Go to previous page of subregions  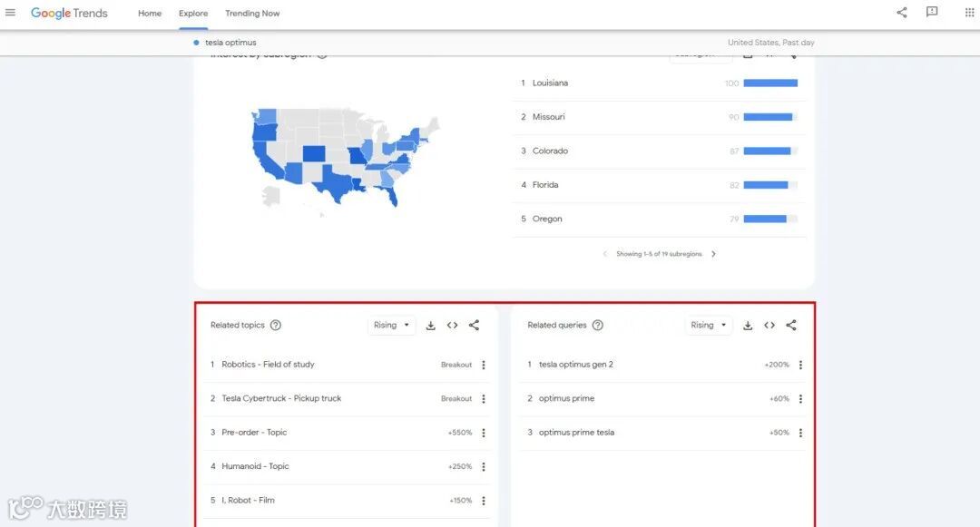(x=604, y=254)
